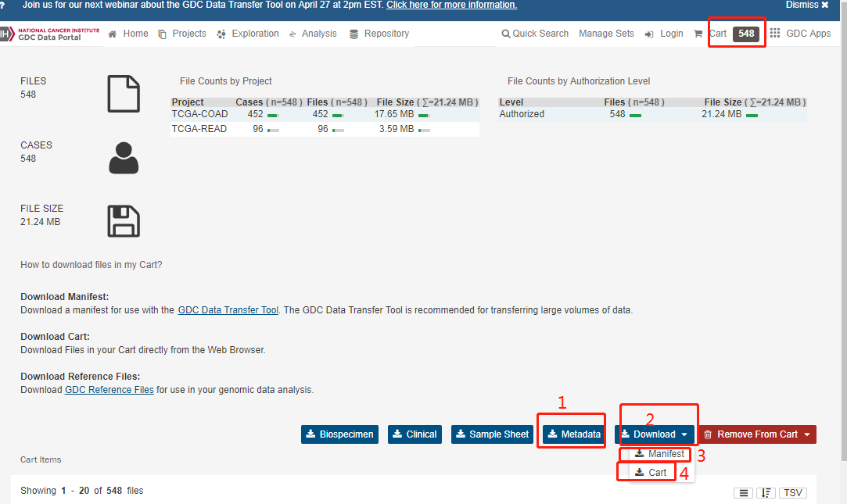Export the cart table as TSV

792,492
